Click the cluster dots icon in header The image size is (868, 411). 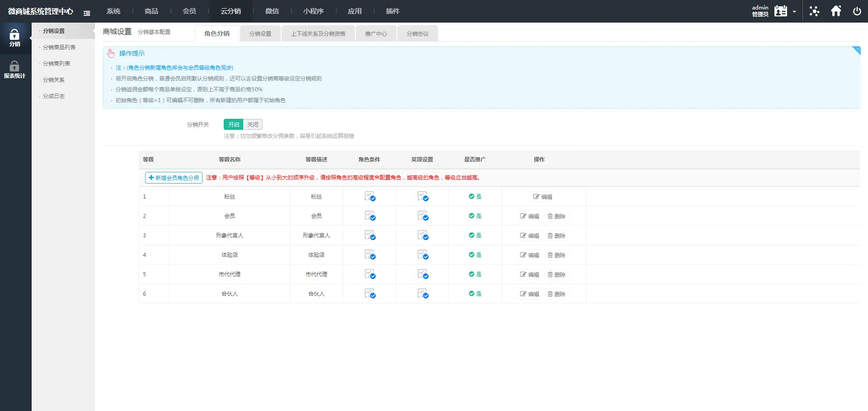pos(814,11)
